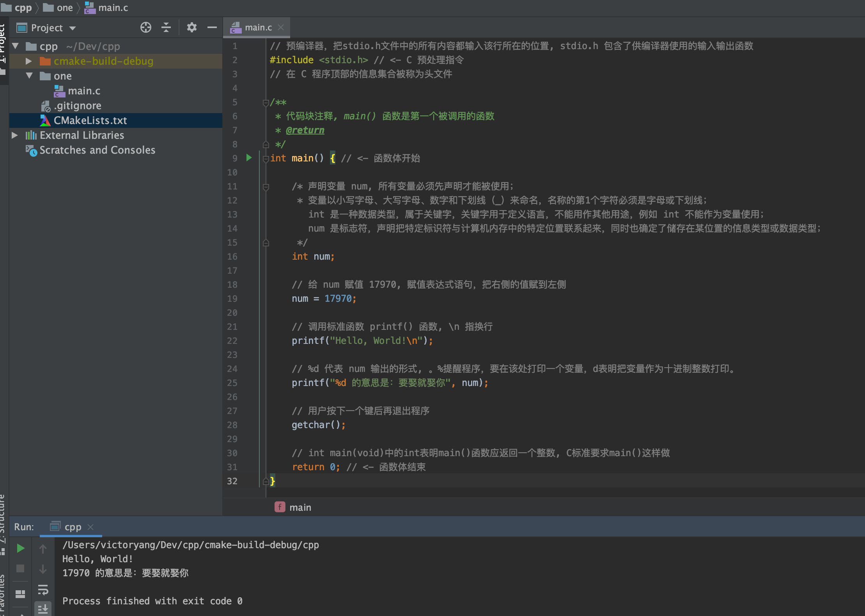
Task: Close the main.c editor tab
Action: coord(281,28)
